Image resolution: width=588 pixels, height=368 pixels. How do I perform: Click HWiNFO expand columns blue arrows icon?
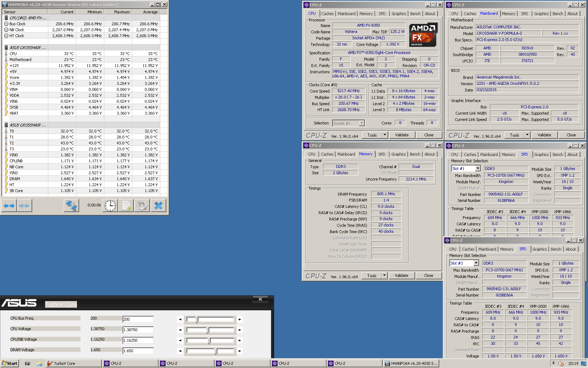pyautogui.click(x=9, y=206)
